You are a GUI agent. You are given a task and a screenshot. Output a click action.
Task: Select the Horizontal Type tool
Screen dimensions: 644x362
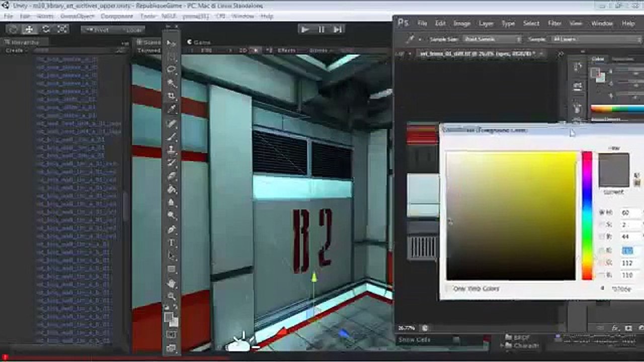tap(172, 242)
